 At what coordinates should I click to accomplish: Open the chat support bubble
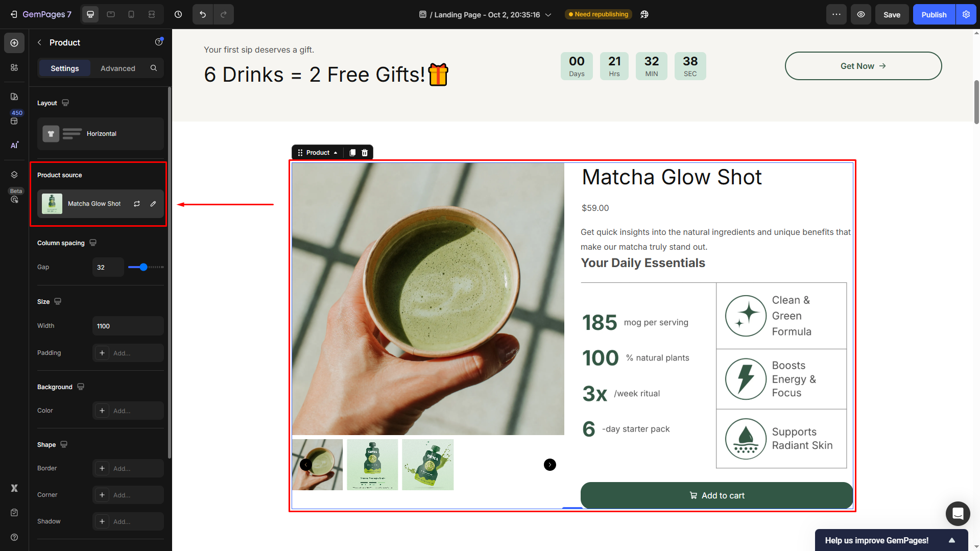coord(958,513)
